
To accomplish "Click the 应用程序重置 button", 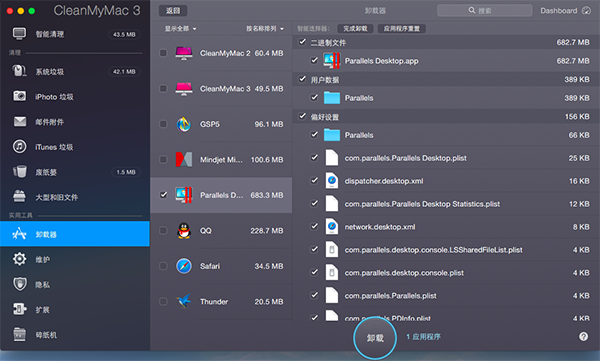I will pos(401,29).
